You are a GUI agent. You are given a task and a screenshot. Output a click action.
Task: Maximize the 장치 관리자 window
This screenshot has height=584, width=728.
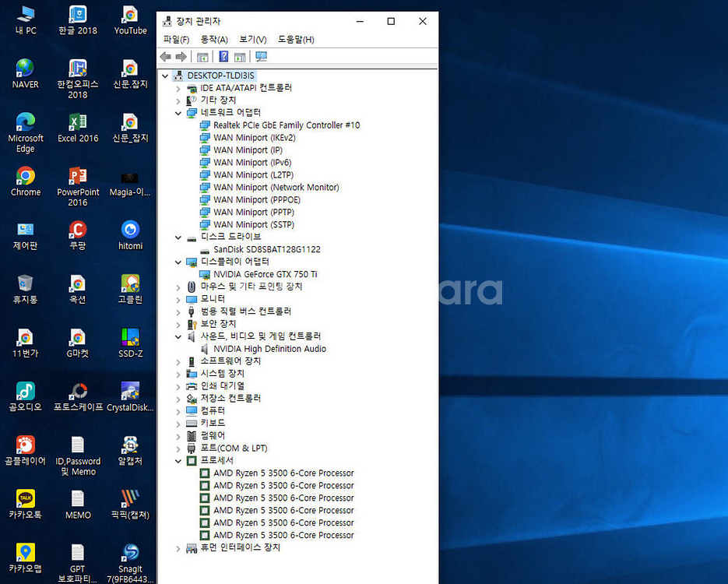391,21
